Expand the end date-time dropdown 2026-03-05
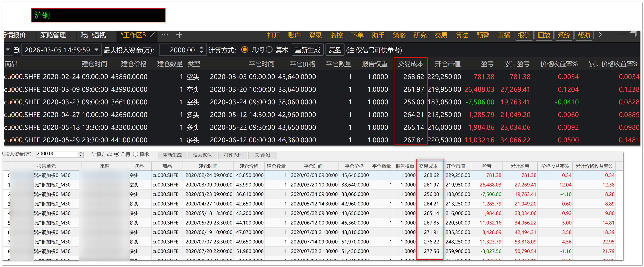644x267 pixels. 96,50
